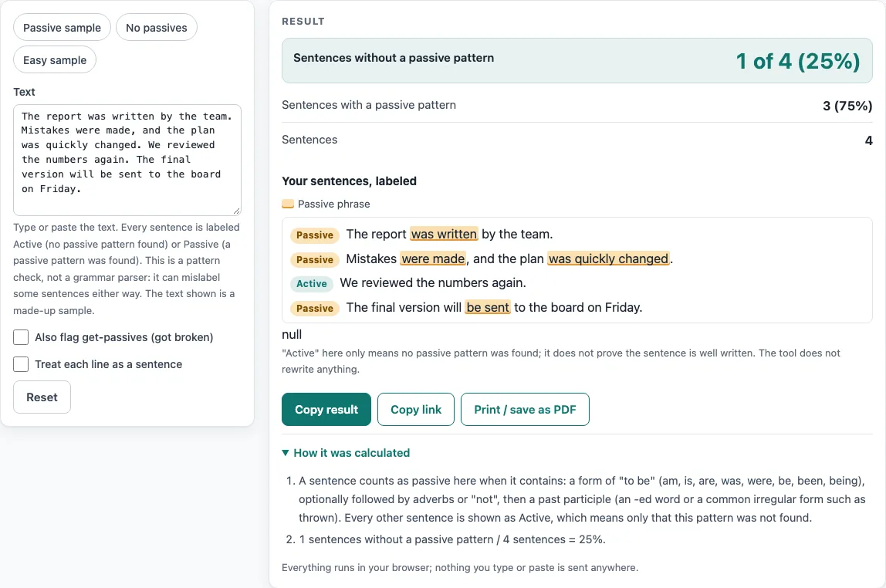This screenshot has width=886, height=588.
Task: Click Print / save as PDF button
Action: [x=525, y=410]
